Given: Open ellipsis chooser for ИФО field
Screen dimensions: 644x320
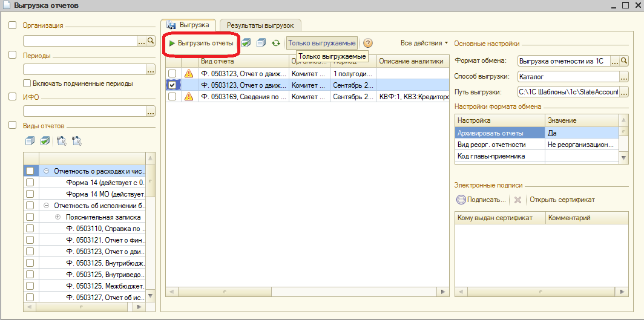Looking at the screenshot, I should click(x=151, y=111).
